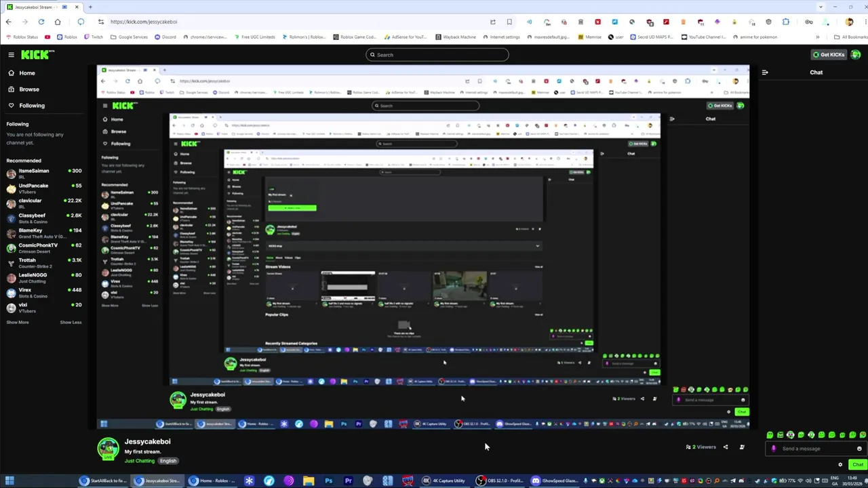
Task: Open the Discord bookmark
Action: [x=165, y=37]
